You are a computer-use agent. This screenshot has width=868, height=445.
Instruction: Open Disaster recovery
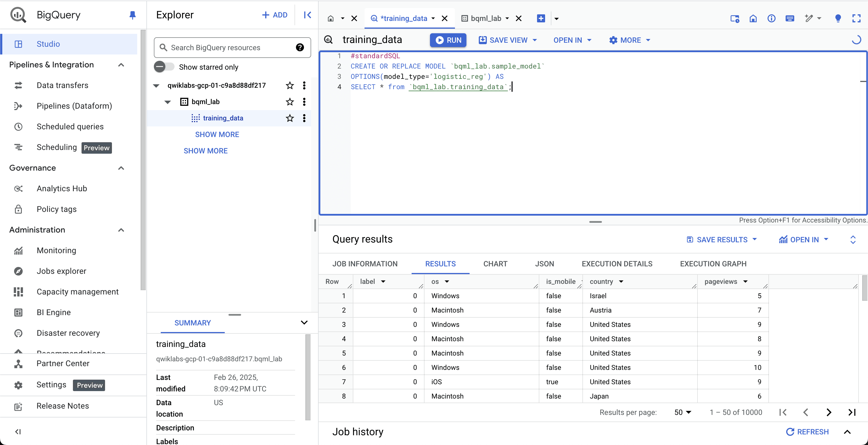[x=68, y=333]
